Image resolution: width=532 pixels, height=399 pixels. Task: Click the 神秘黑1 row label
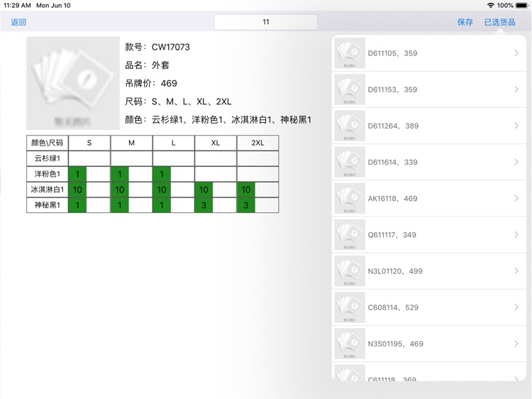tap(47, 205)
